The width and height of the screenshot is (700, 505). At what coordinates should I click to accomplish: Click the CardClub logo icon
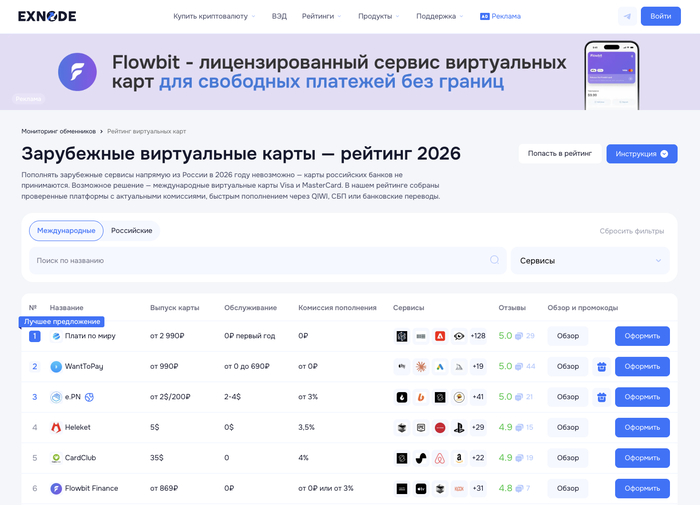[x=56, y=458]
